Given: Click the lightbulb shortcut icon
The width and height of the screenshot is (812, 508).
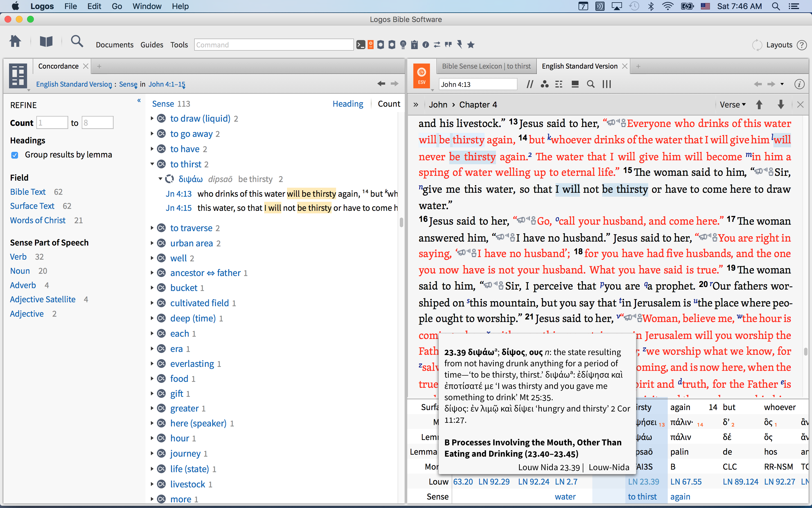Looking at the screenshot, I should (x=403, y=45).
